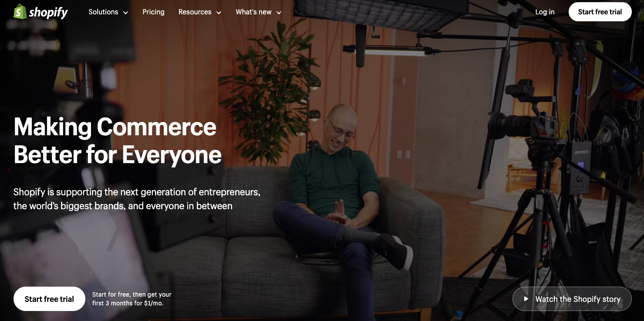Click the Log in link
The image size is (644, 321).
(545, 12)
